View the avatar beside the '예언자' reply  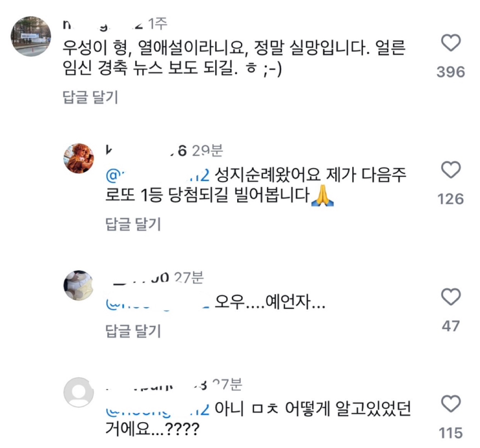click(x=79, y=285)
